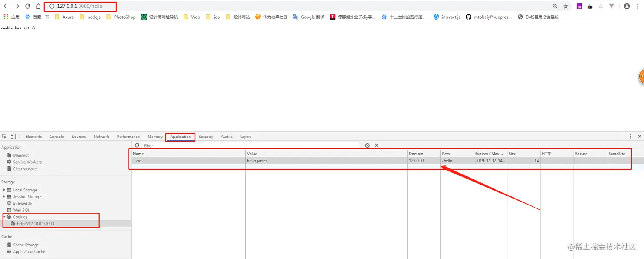Switch to the Security tab
The image size is (644, 259).
point(206,137)
